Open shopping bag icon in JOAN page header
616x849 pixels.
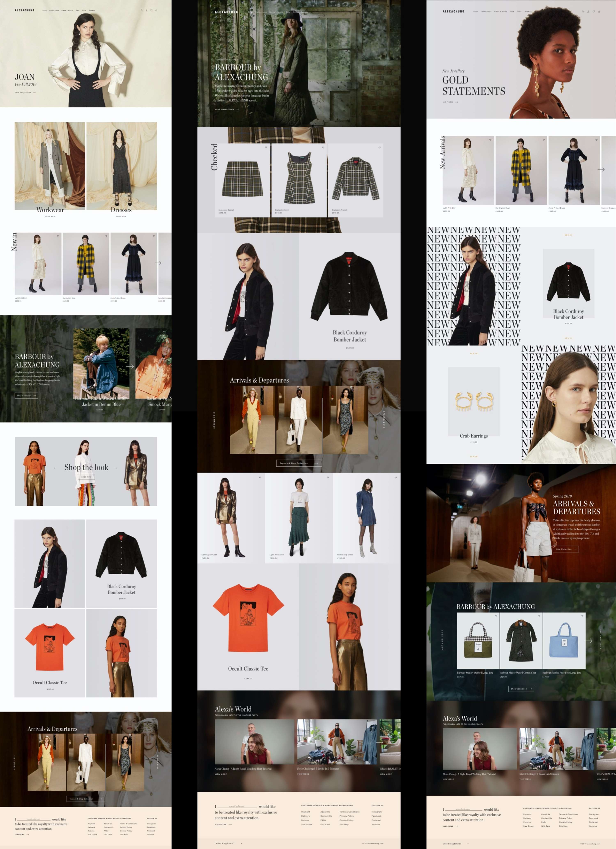156,10
